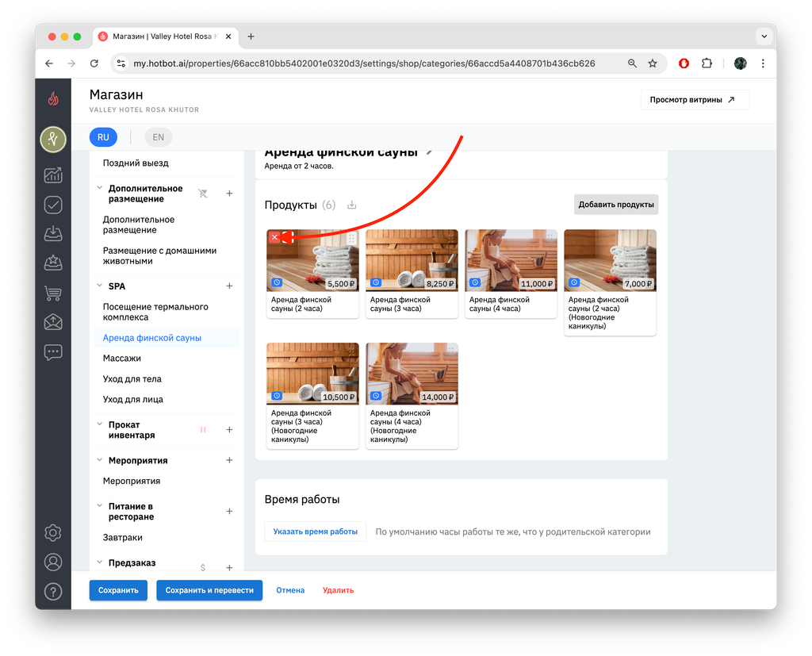The width and height of the screenshot is (812, 656).
Task: Open the help question-mark sidebar icon
Action: 53,591
